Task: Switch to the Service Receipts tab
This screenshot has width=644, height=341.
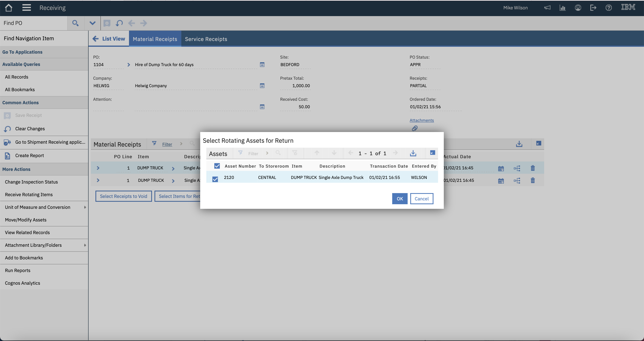Action: pos(206,39)
